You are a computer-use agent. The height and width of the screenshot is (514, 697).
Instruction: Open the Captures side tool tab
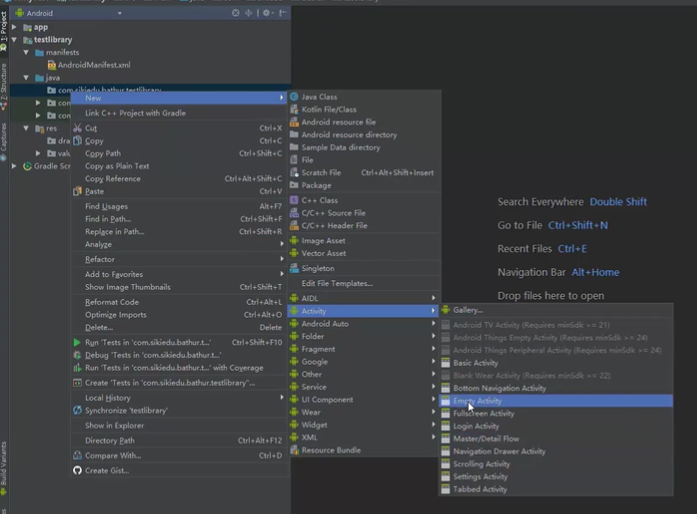[x=4, y=141]
